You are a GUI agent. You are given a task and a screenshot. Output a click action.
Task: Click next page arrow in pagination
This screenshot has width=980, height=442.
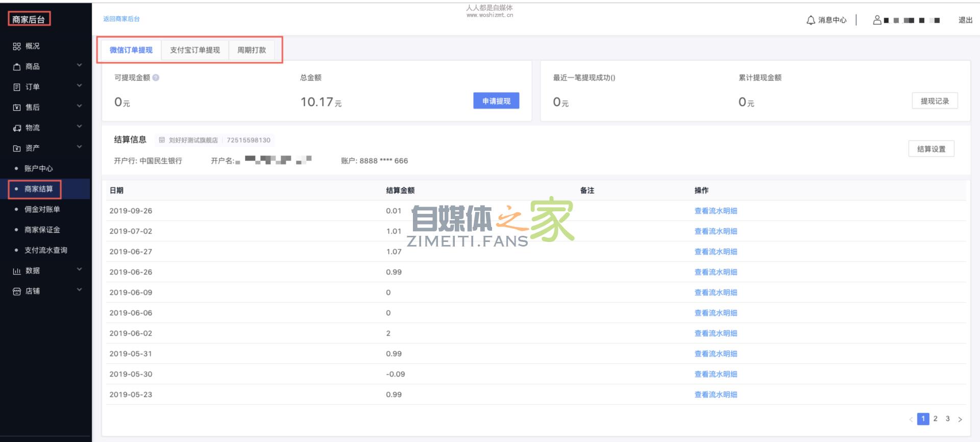(960, 419)
